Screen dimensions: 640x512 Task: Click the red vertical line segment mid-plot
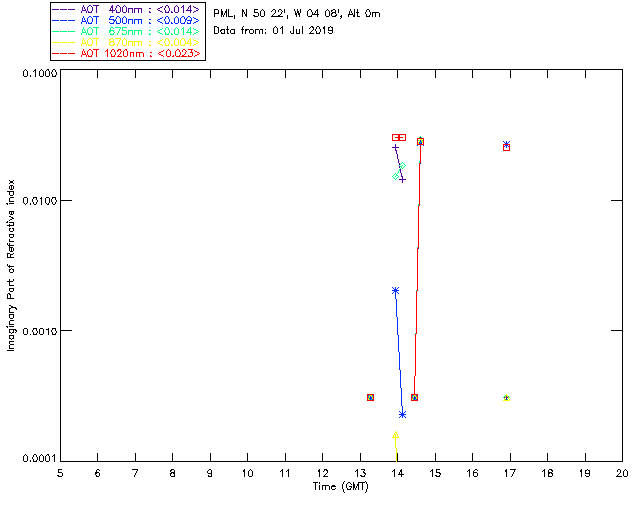click(x=418, y=269)
